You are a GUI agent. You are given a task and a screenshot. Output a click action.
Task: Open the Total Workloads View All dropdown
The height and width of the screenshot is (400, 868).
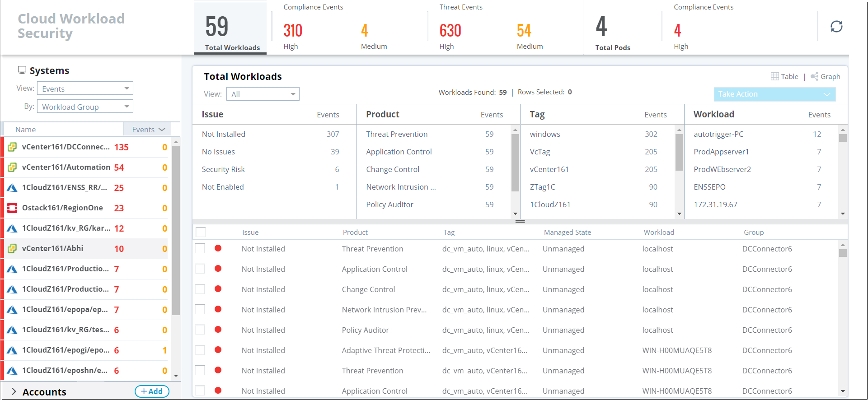click(263, 94)
